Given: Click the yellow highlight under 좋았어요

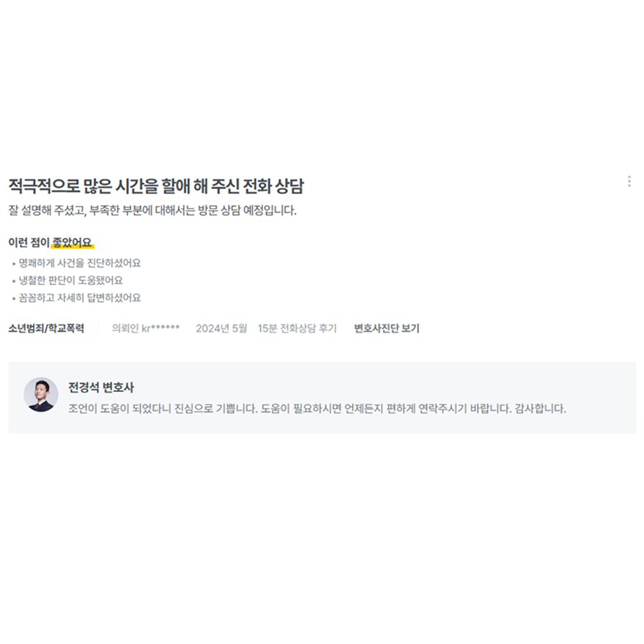Looking at the screenshot, I should coord(73,246).
